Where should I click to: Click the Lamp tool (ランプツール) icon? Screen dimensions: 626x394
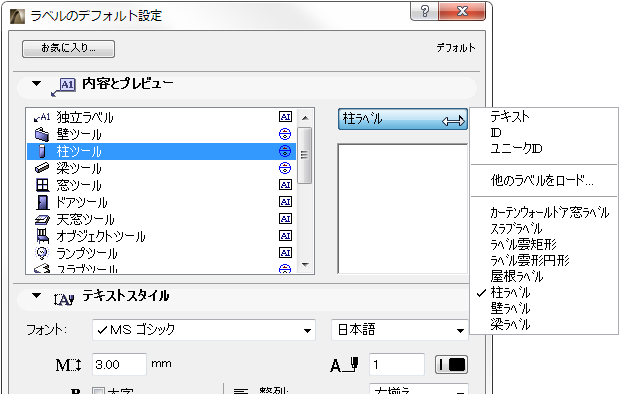(x=42, y=253)
